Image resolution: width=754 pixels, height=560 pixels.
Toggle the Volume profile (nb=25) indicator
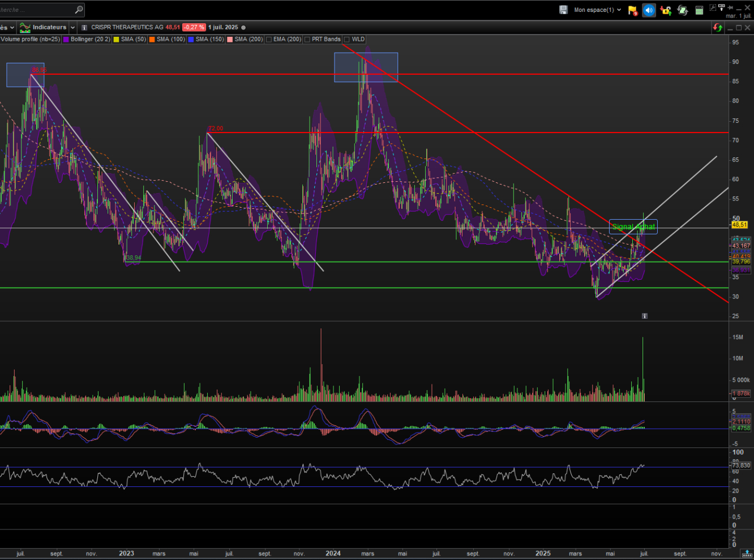click(30, 40)
